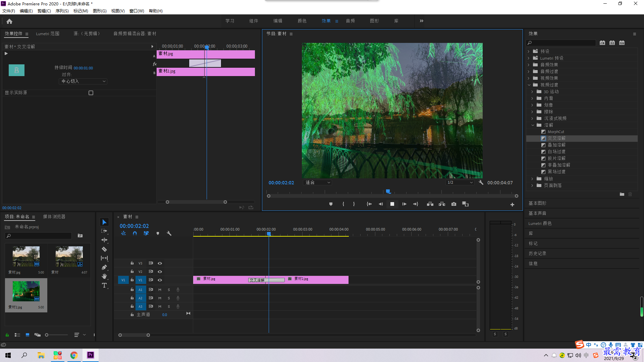Screen dimensions: 644x362
Task: Select the Ripple Edit tool
Action: coord(104,240)
